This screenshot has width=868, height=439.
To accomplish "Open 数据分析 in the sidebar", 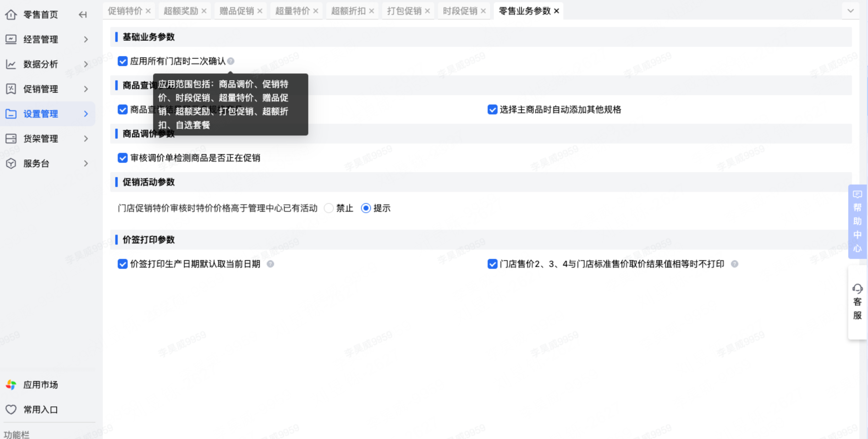I will coord(40,64).
